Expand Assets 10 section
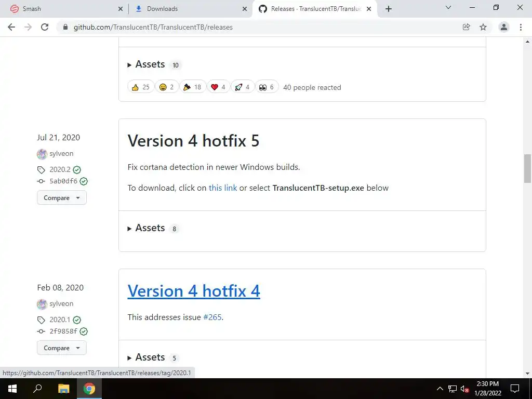The image size is (532, 399). 154,64
